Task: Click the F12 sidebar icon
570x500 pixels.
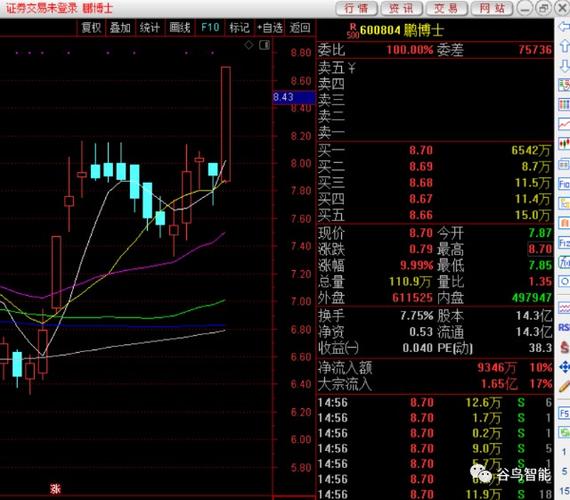Action: coord(564,243)
